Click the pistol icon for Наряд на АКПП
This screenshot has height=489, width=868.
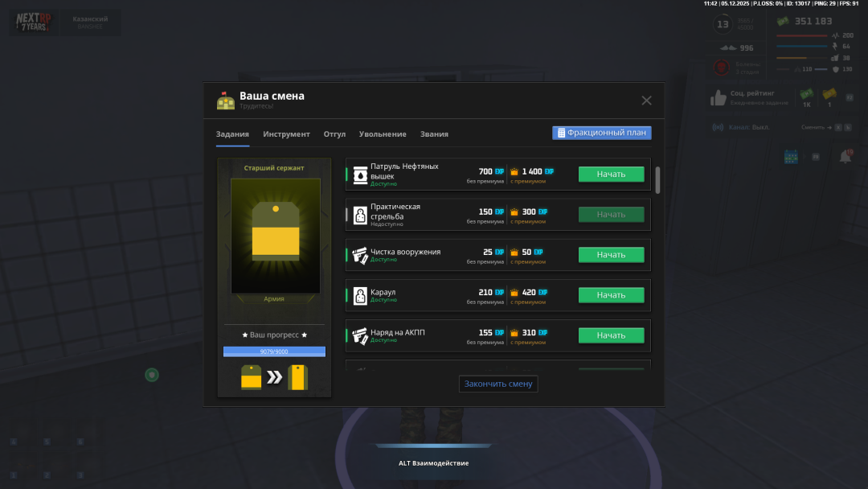(x=360, y=335)
